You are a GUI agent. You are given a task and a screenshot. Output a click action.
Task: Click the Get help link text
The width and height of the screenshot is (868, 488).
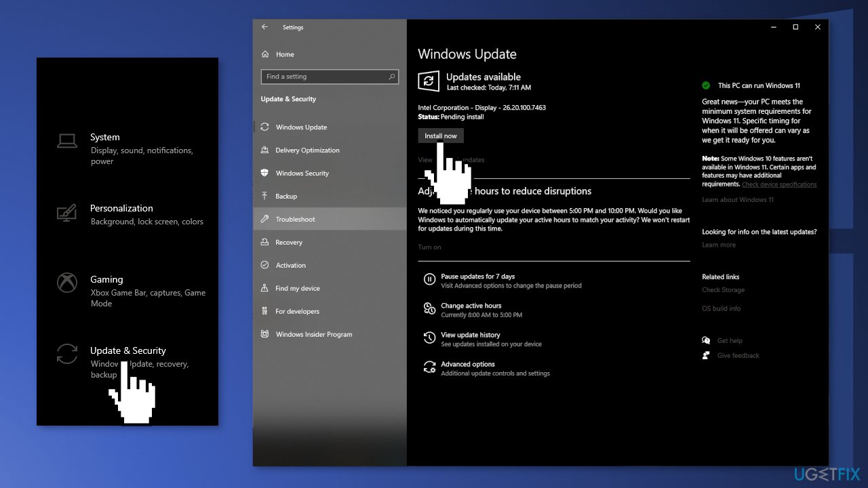[730, 340]
